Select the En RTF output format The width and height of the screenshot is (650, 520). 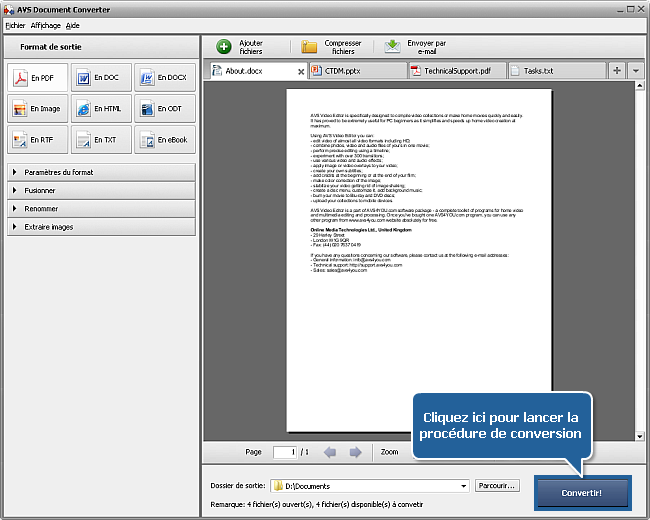tap(37, 140)
